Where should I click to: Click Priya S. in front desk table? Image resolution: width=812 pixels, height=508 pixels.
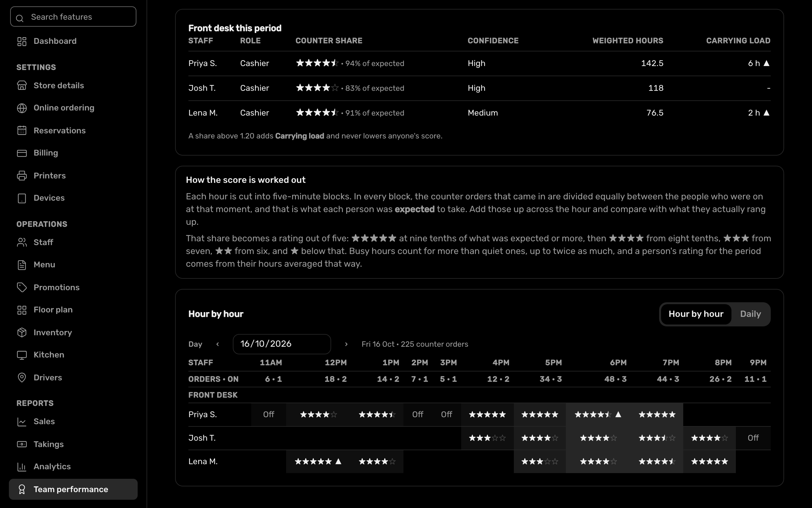click(203, 63)
